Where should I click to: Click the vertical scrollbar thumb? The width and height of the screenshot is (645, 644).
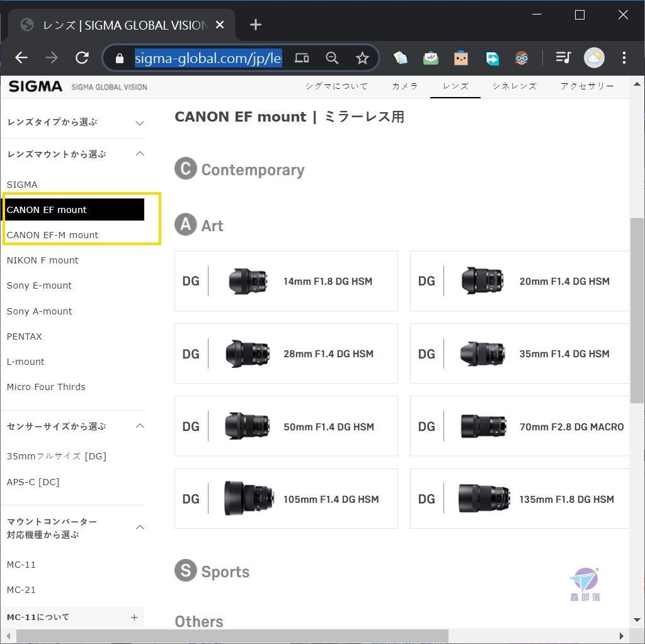pyautogui.click(x=637, y=310)
